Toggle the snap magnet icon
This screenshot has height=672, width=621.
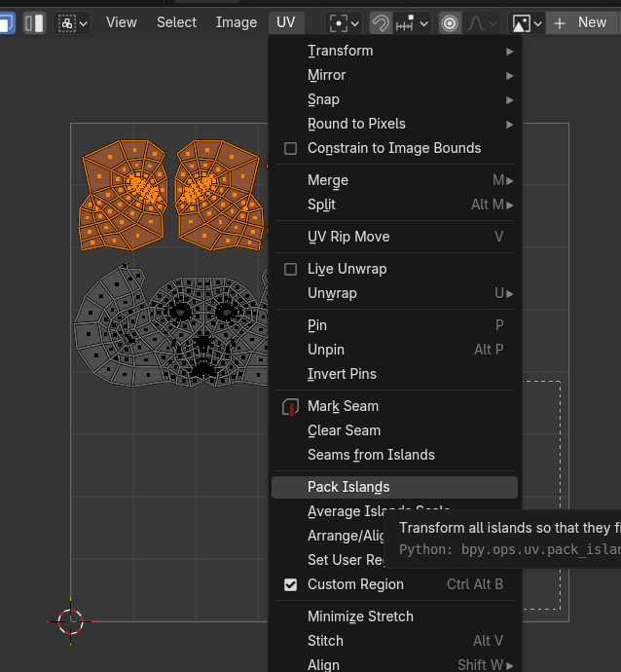(381, 23)
